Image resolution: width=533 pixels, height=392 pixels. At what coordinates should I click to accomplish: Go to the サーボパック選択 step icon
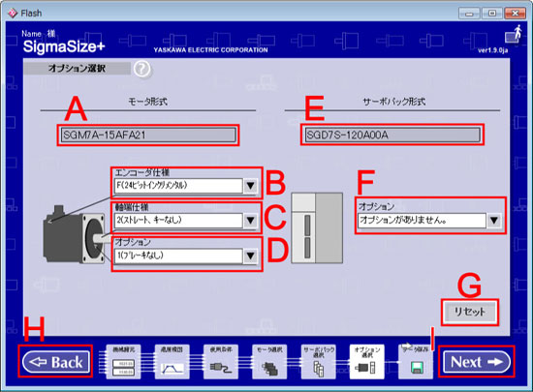click(x=319, y=362)
